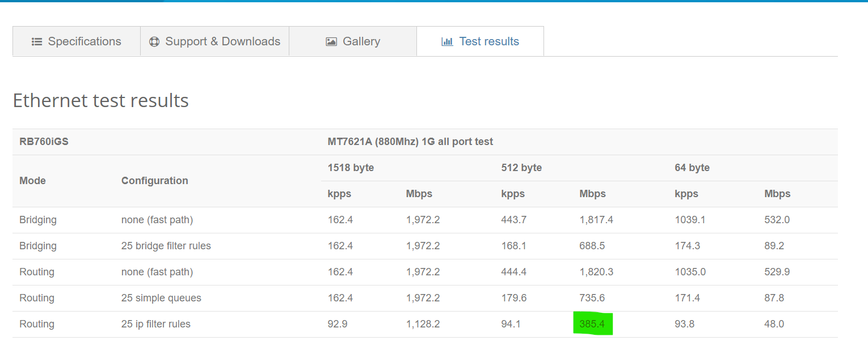Click the 179.6 kpps value
Image resolution: width=868 pixels, height=345 pixels.
pos(514,298)
